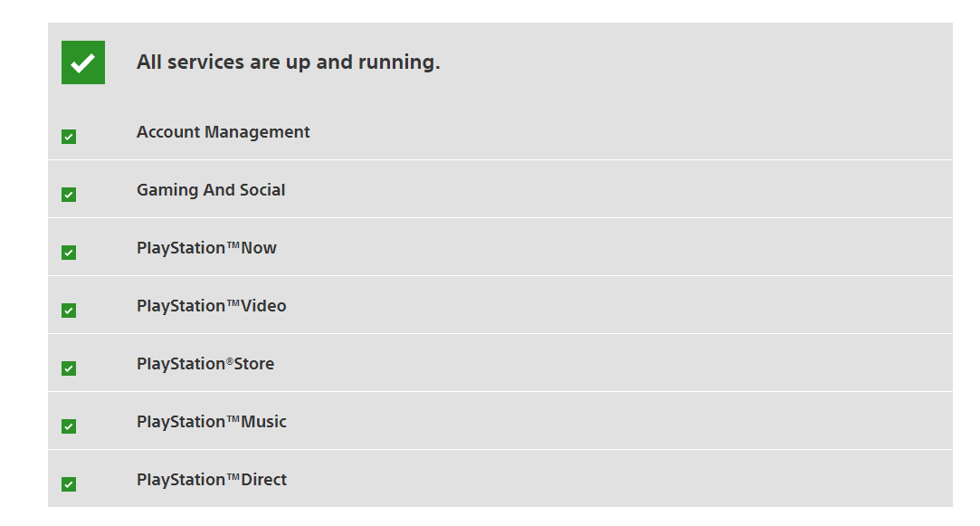The width and height of the screenshot is (980, 526).
Task: Expand the PlayStation Now service label
Action: tap(206, 248)
